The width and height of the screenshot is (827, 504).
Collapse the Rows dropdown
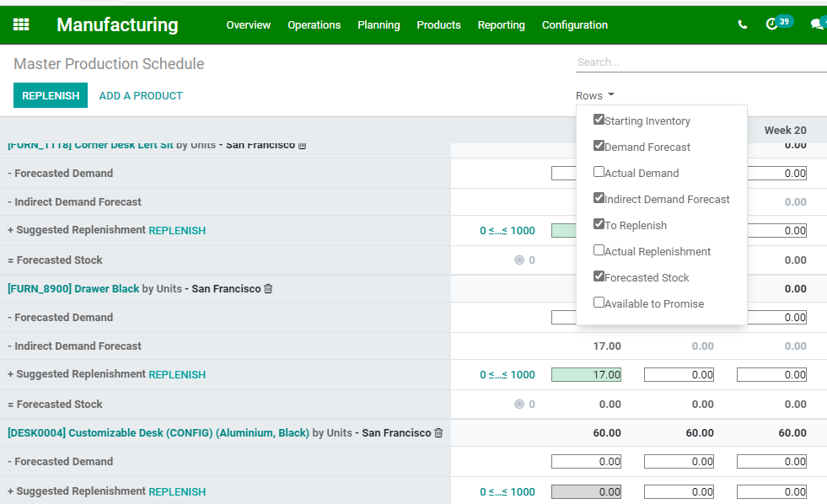click(595, 95)
